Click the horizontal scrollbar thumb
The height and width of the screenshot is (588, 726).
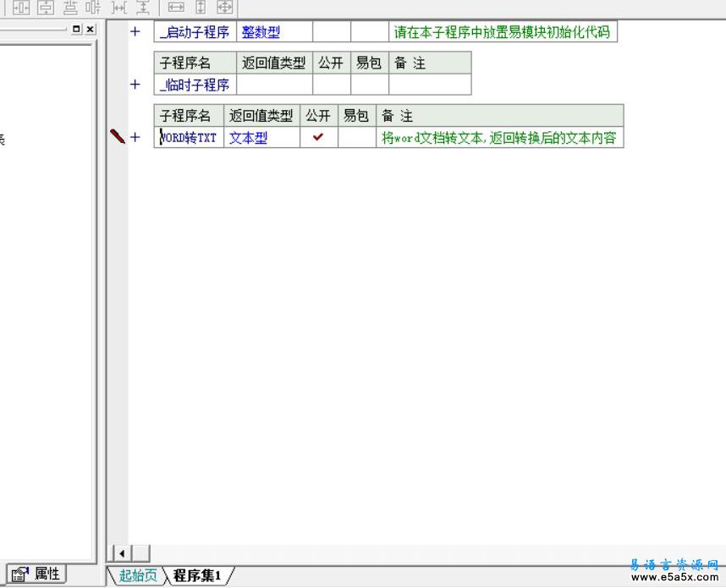pos(141,553)
